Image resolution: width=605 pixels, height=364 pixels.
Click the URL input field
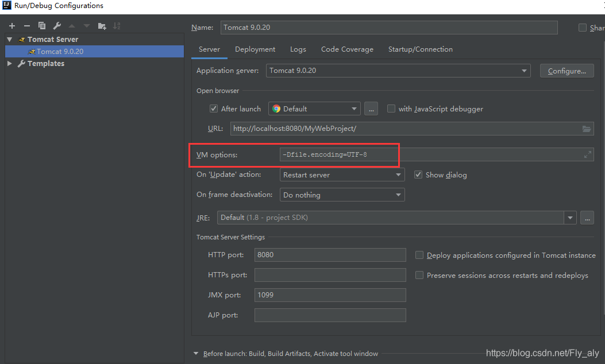coord(412,129)
